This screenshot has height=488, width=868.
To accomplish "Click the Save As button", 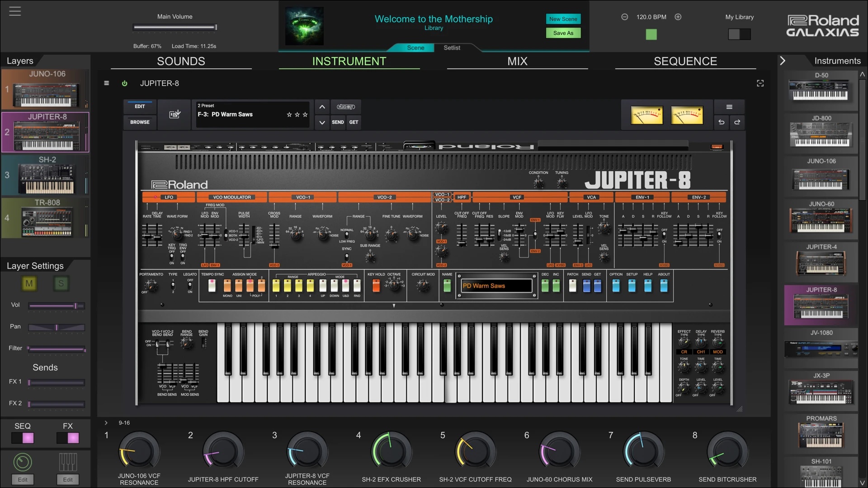I will (563, 33).
